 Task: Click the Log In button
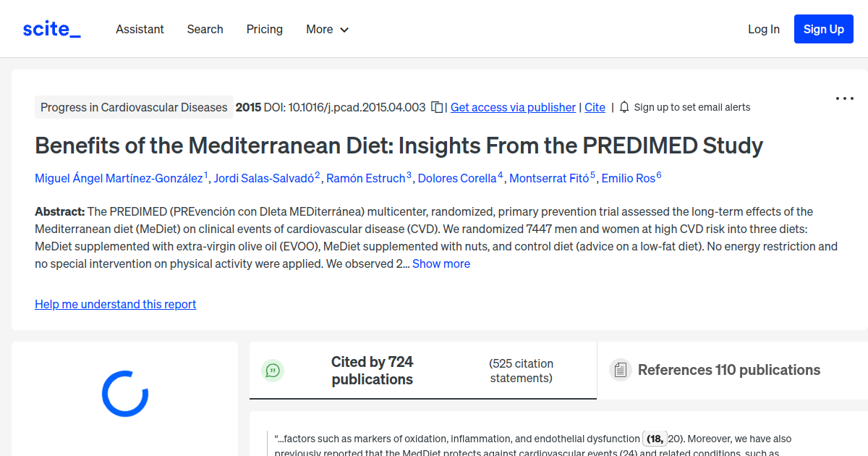pyautogui.click(x=764, y=29)
